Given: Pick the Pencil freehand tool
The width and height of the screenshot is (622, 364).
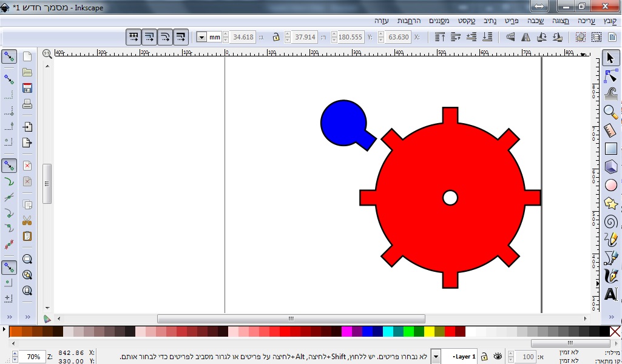Looking at the screenshot, I should pyautogui.click(x=610, y=240).
